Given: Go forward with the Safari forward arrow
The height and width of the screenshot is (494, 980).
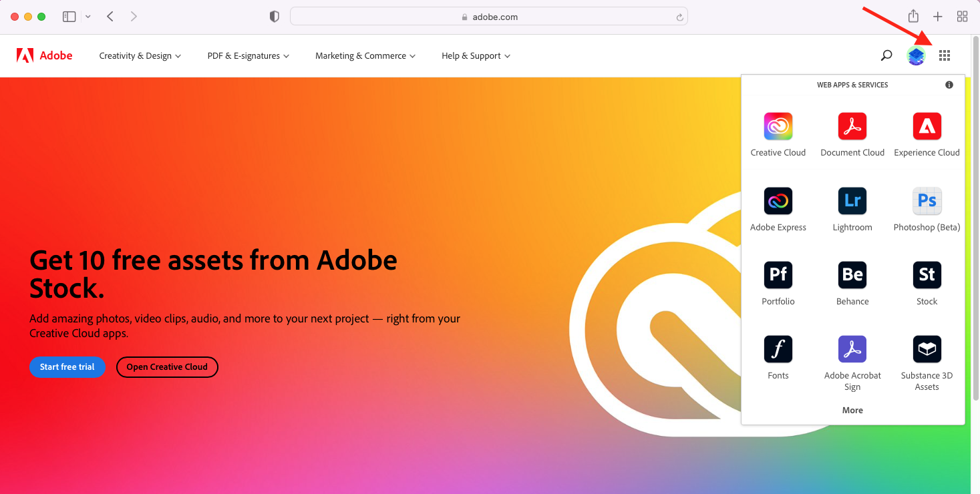Looking at the screenshot, I should tap(134, 17).
